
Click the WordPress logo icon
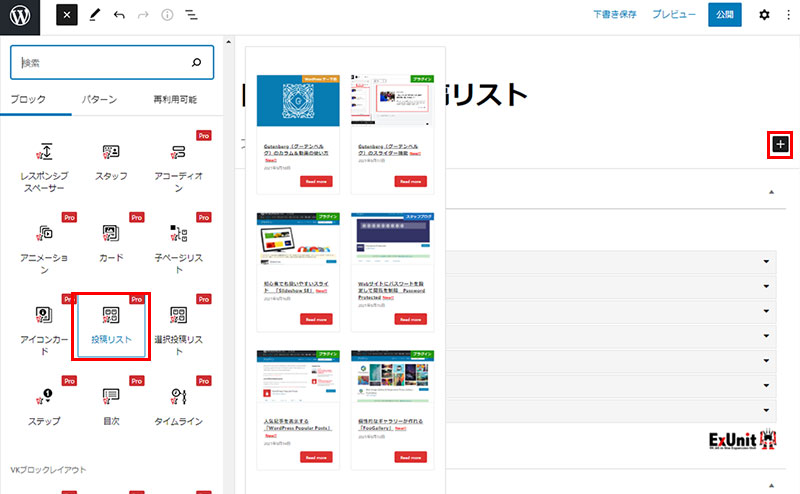click(21, 16)
